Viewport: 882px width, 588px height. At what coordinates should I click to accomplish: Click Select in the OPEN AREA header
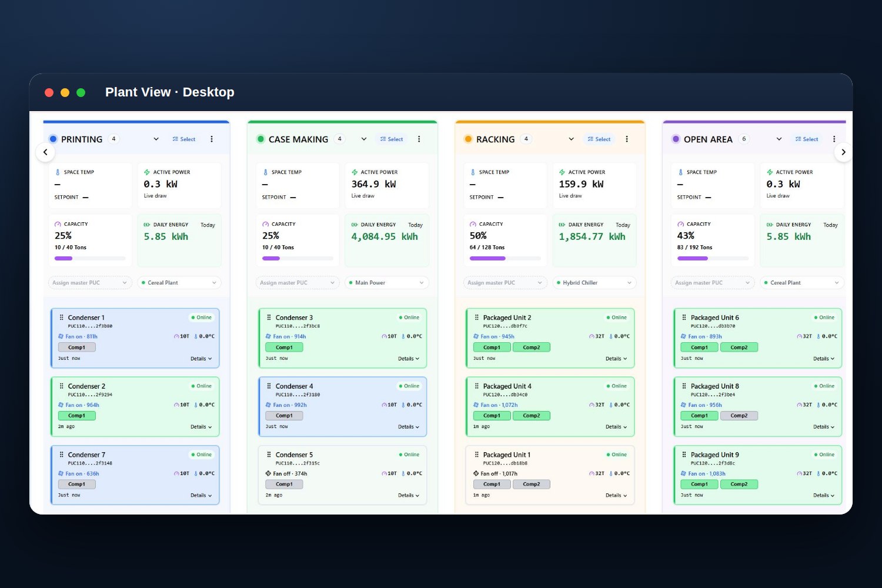(807, 139)
